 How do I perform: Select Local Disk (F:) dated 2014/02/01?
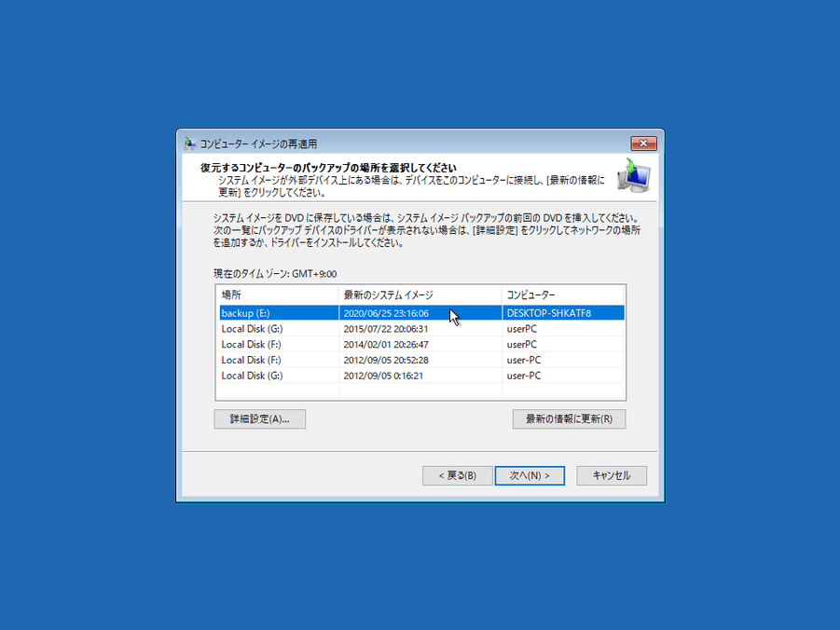click(421, 344)
